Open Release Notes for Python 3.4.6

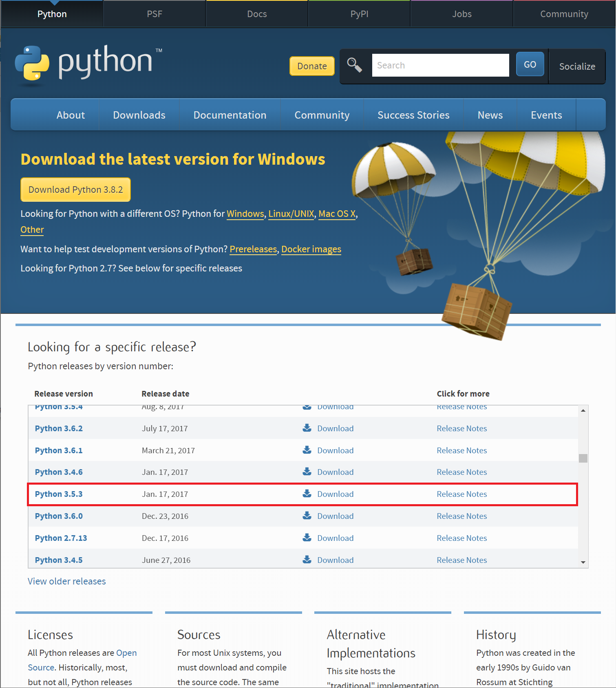click(x=462, y=472)
